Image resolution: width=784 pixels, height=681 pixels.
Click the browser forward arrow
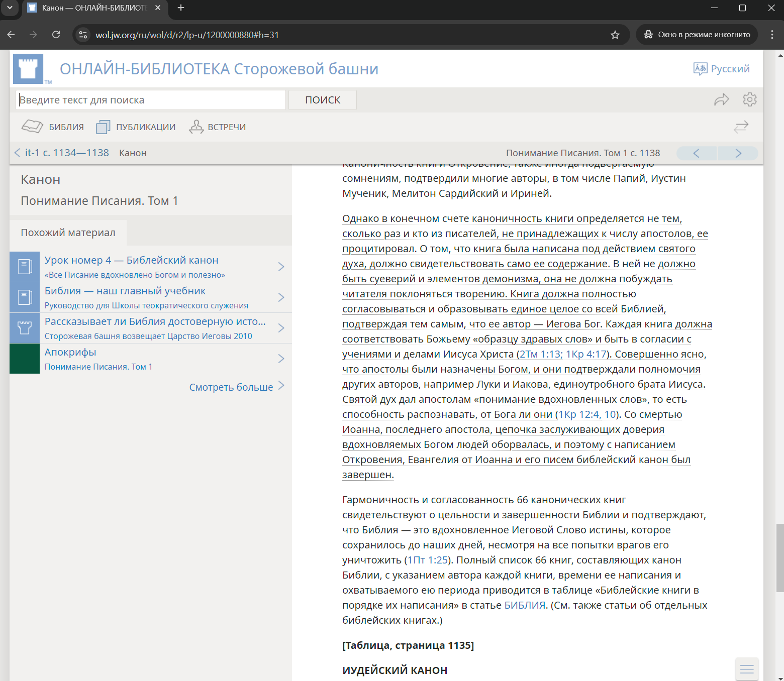pyautogui.click(x=33, y=35)
